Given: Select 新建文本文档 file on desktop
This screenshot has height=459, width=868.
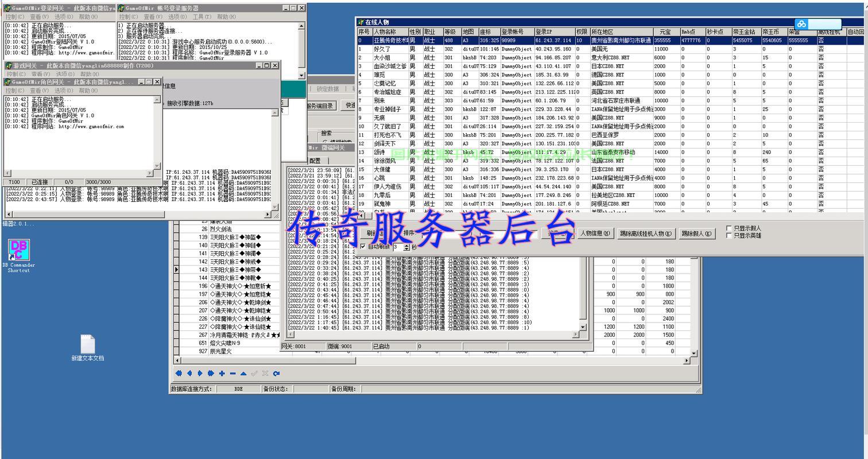Looking at the screenshot, I should [88, 348].
